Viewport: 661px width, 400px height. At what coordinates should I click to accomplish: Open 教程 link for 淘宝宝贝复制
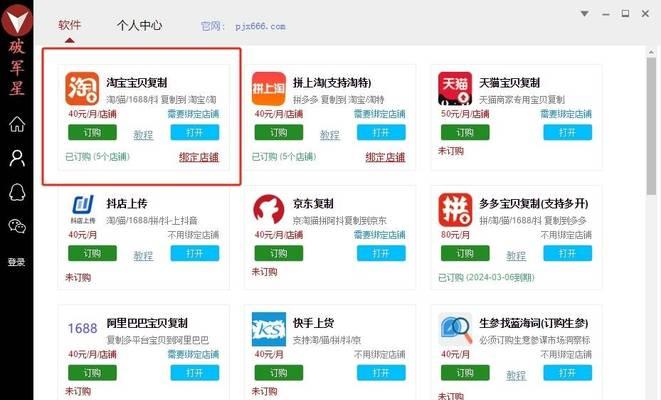[x=143, y=135]
